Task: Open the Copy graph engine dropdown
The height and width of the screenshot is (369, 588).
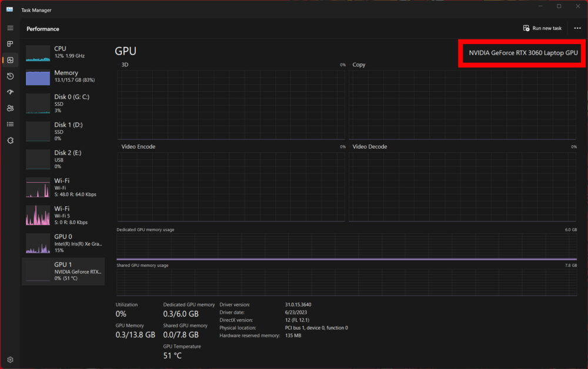Action: pos(359,65)
